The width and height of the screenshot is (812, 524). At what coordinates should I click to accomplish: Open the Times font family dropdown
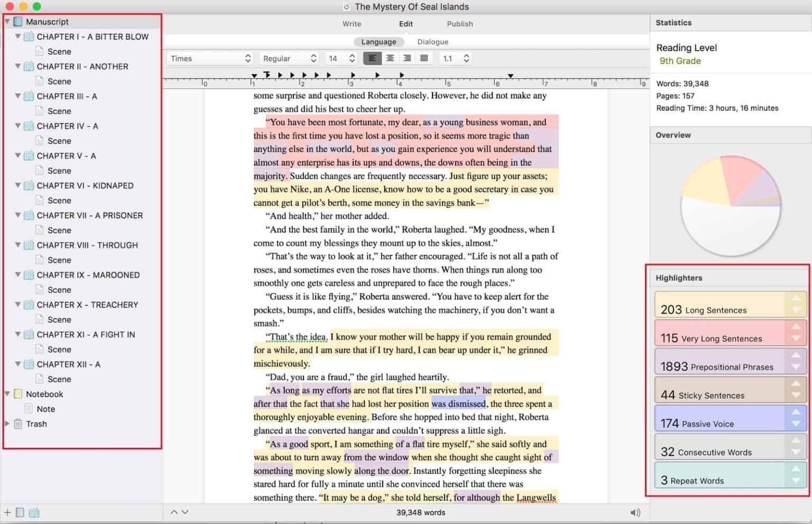click(209, 58)
